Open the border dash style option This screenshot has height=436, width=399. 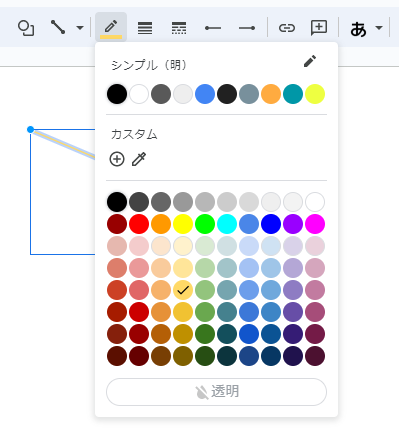coord(179,28)
